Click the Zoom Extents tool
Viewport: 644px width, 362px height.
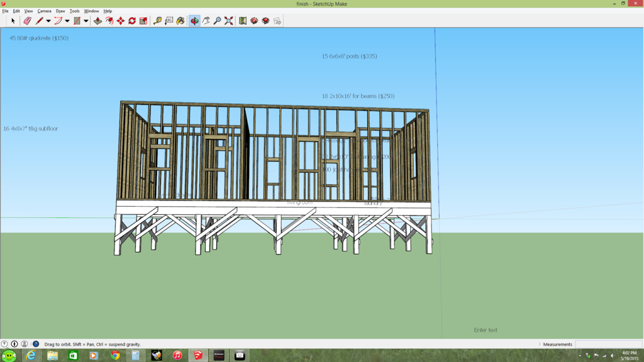(x=229, y=21)
